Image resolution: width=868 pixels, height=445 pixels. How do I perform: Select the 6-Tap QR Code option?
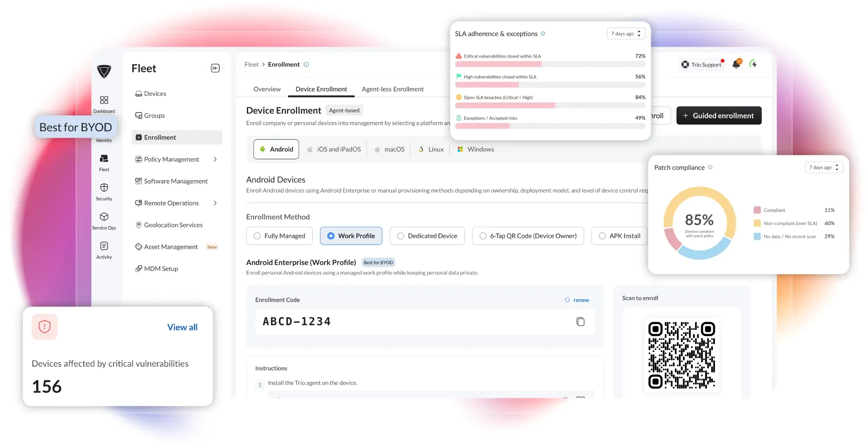[528, 236]
